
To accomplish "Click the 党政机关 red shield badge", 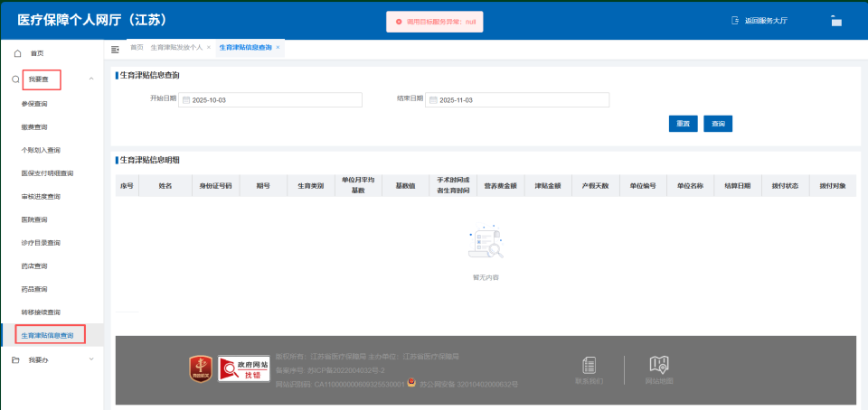I will (x=201, y=368).
